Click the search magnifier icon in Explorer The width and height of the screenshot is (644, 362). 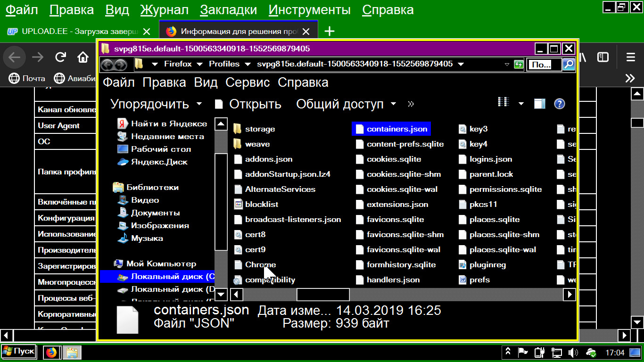(x=569, y=64)
